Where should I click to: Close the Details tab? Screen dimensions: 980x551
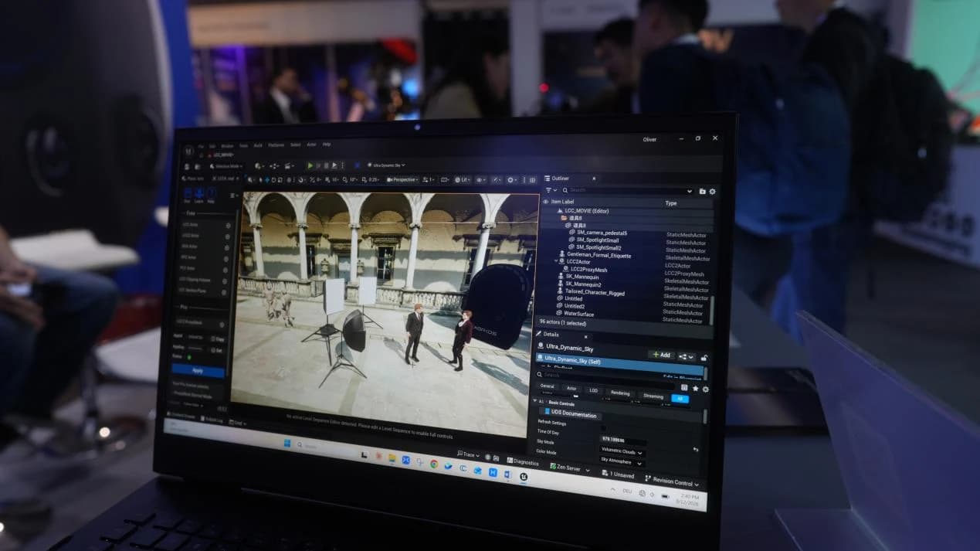pyautogui.click(x=585, y=336)
